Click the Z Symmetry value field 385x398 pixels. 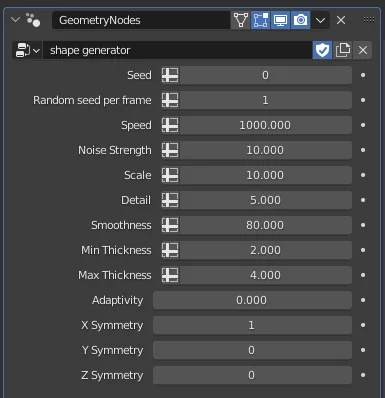click(252, 375)
